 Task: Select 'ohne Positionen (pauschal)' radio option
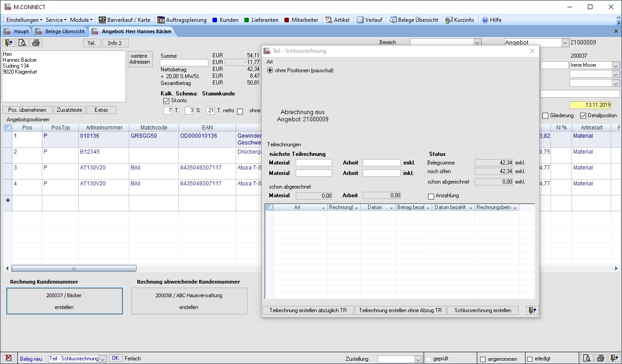pyautogui.click(x=270, y=70)
